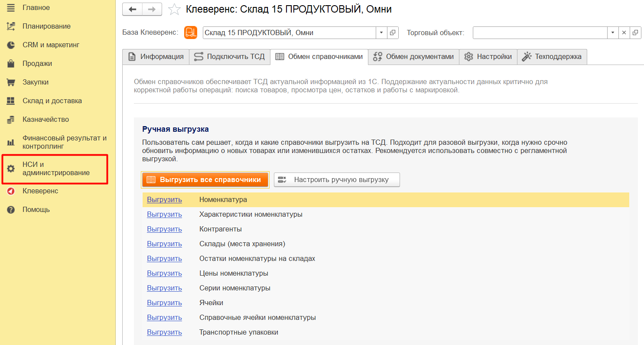Click the Помощь question mark icon
The image size is (644, 345).
[11, 210]
